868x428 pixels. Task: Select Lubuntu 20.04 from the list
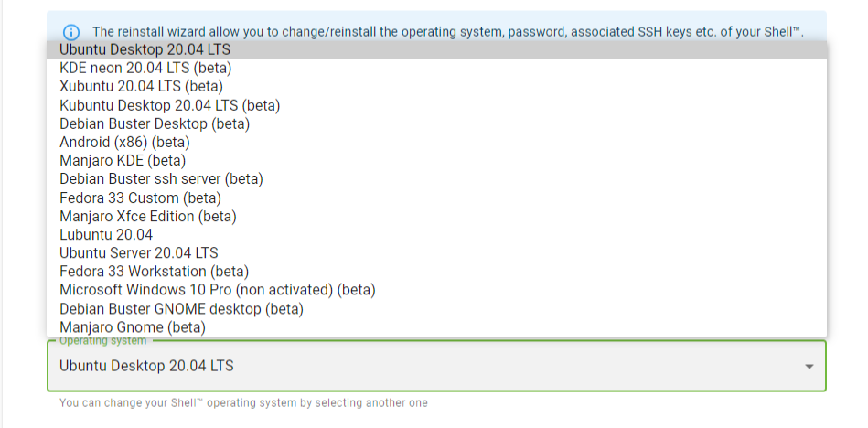click(106, 234)
